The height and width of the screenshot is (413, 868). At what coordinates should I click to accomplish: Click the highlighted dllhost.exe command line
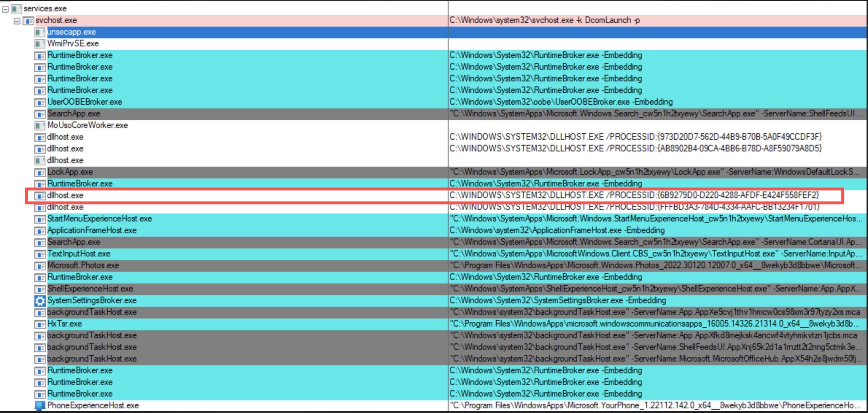tap(634, 195)
